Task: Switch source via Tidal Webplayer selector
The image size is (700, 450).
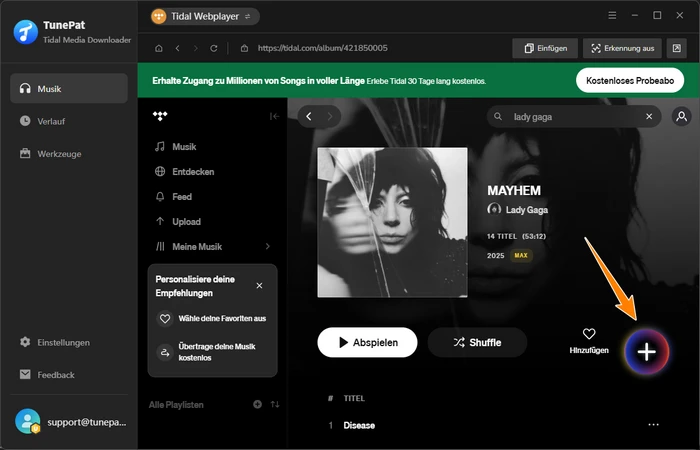Action: 205,17
